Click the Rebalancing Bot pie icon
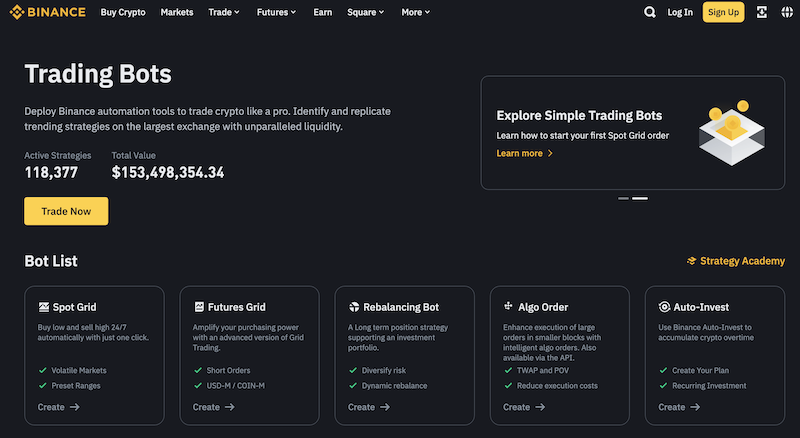The width and height of the screenshot is (800, 438). (354, 307)
